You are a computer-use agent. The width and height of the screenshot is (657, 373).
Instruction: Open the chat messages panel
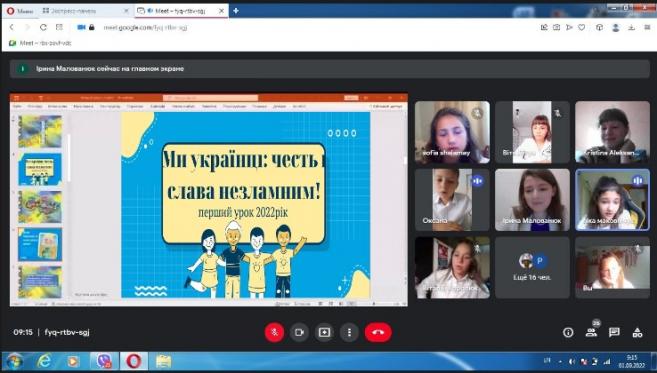(x=614, y=332)
